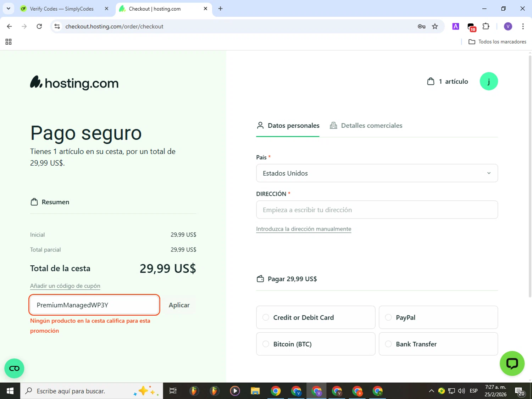The image size is (532, 399).
Task: Open the purple 'A' extension
Action: coord(456,26)
